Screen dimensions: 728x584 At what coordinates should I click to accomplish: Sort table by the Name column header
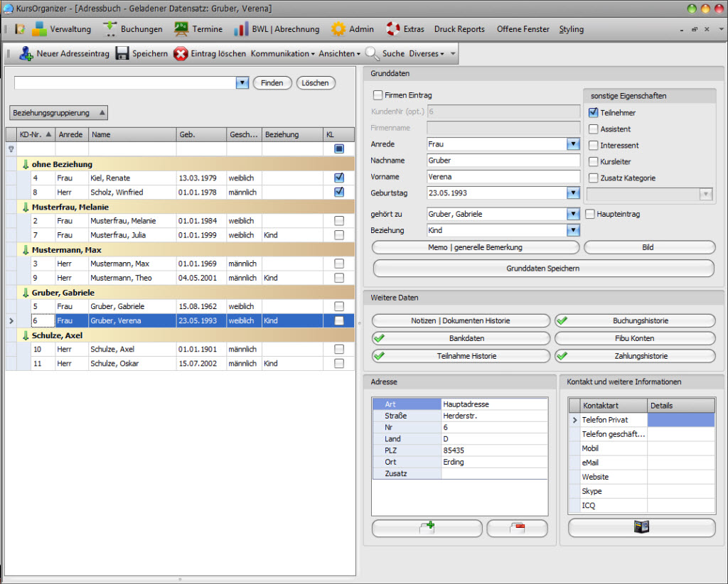132,134
